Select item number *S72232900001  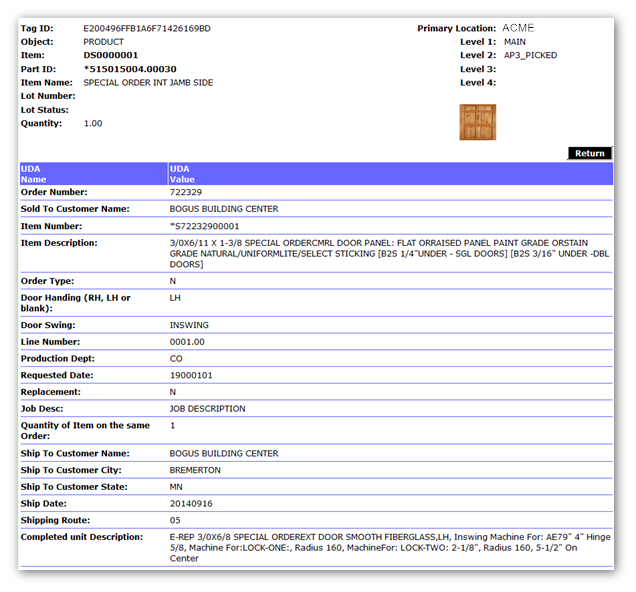coord(204,226)
